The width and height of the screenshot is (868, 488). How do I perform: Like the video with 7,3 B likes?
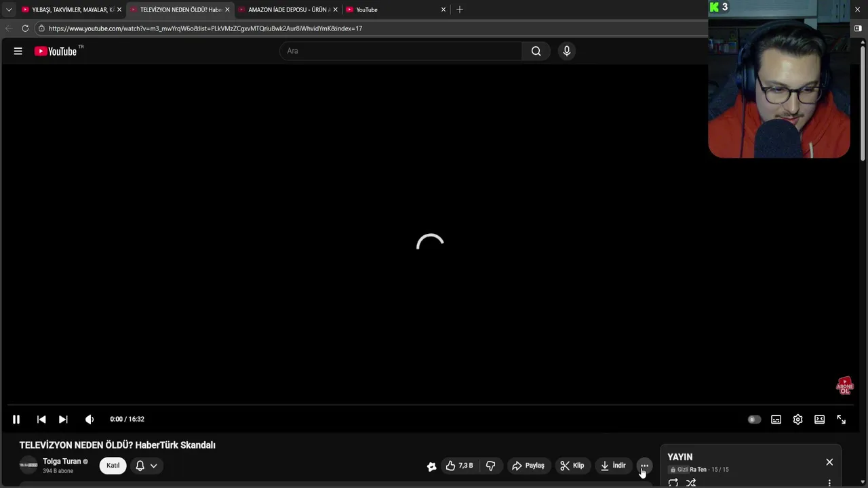(x=459, y=466)
